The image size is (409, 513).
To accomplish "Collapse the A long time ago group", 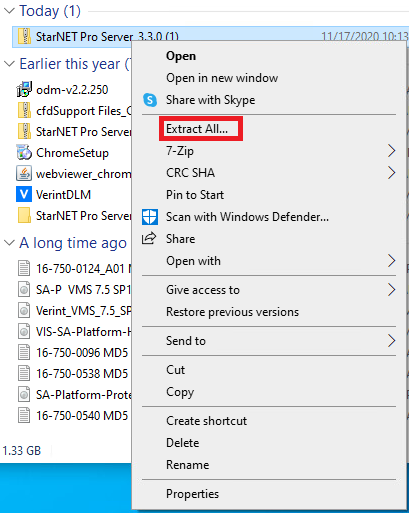I will coord(9,243).
